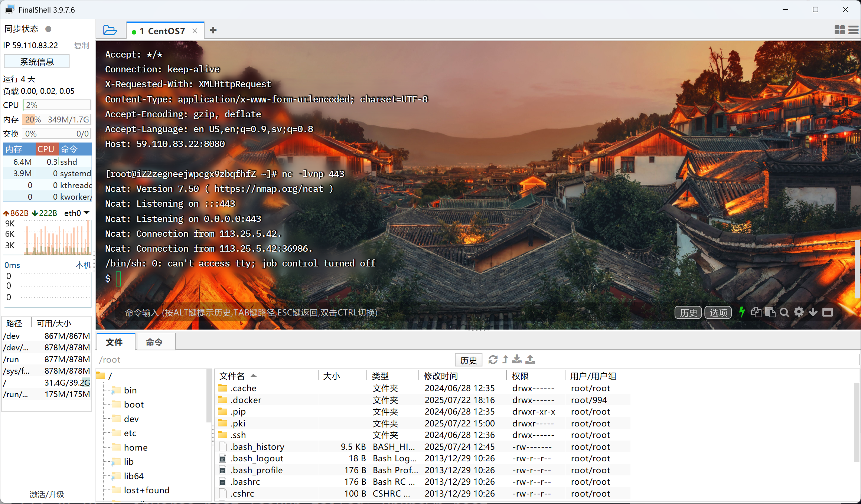Click the sync status gray dot
Viewport: 861px width, 504px height.
point(48,29)
